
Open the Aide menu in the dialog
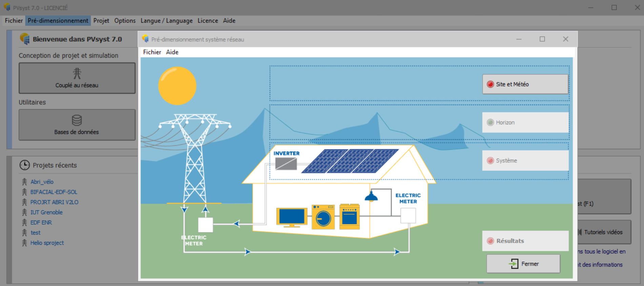point(172,52)
